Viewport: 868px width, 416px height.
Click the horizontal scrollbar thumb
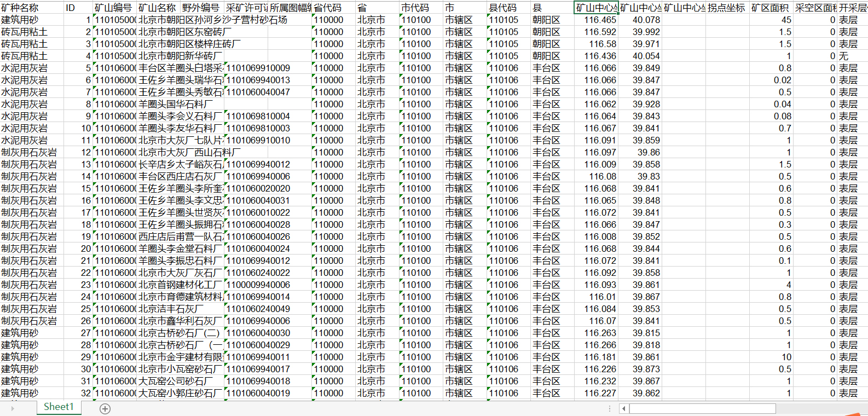[702, 409]
